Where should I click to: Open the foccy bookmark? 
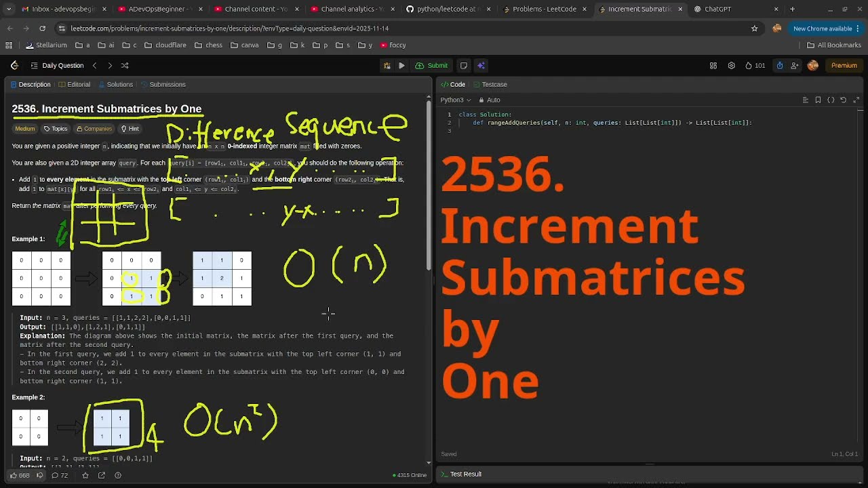(x=393, y=45)
